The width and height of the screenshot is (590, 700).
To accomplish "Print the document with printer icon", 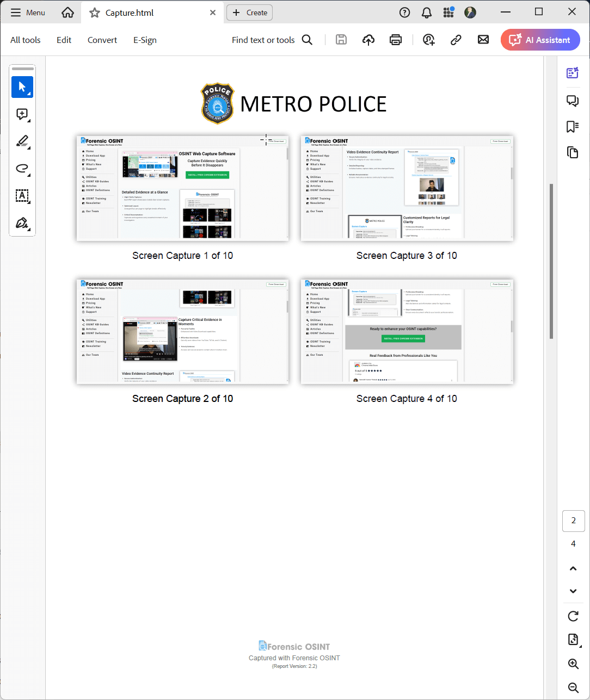I will [396, 40].
